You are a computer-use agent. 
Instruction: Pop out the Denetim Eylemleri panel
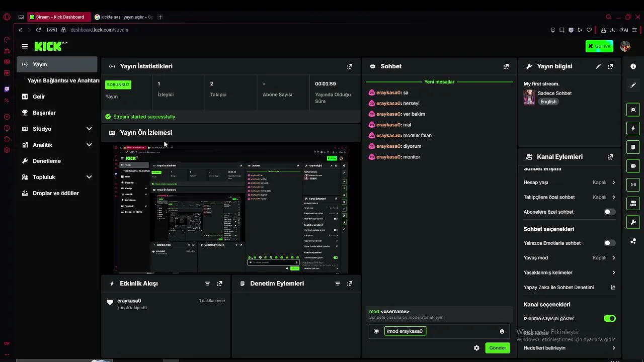click(x=350, y=284)
